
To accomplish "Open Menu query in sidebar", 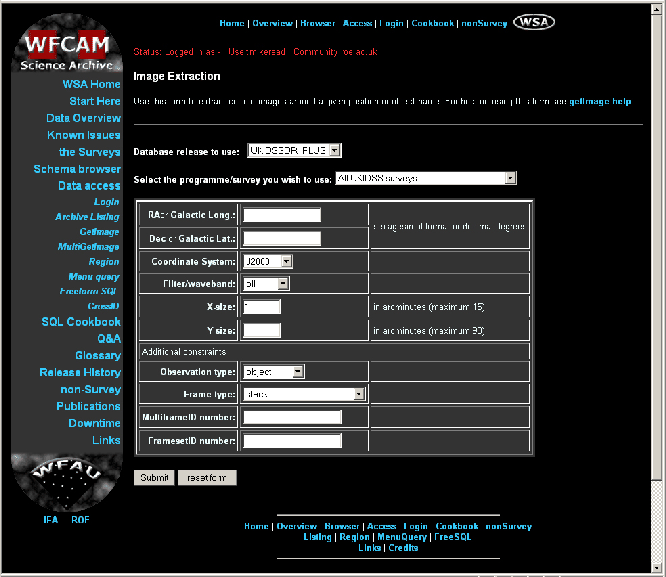I will (x=94, y=277).
